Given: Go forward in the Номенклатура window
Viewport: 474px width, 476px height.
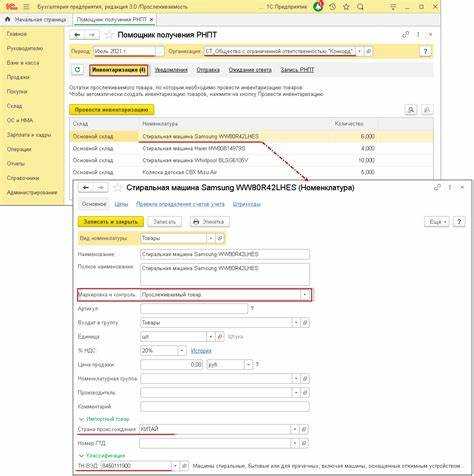Looking at the screenshot, I should tap(100, 188).
